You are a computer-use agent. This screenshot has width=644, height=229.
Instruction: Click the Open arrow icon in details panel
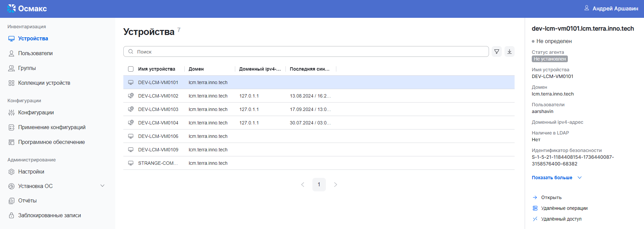[x=535, y=197]
